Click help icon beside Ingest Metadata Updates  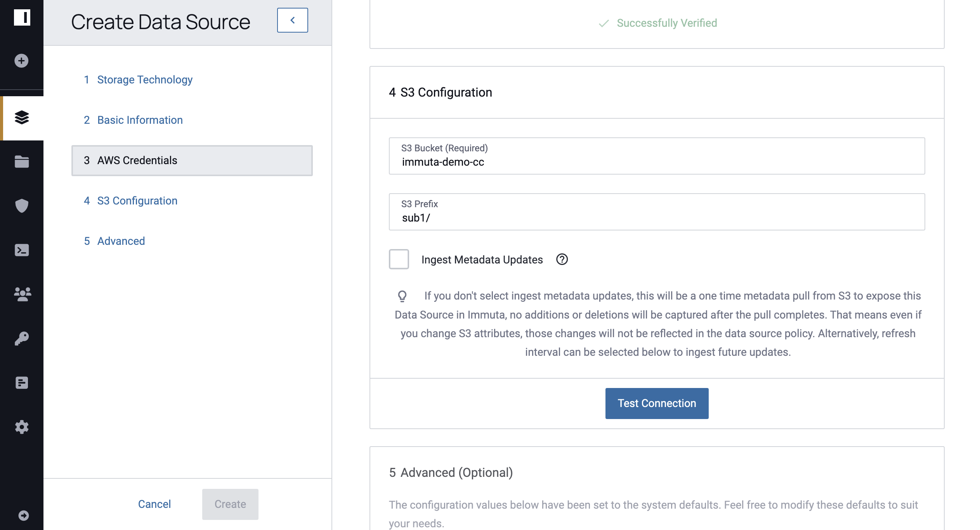click(x=562, y=259)
